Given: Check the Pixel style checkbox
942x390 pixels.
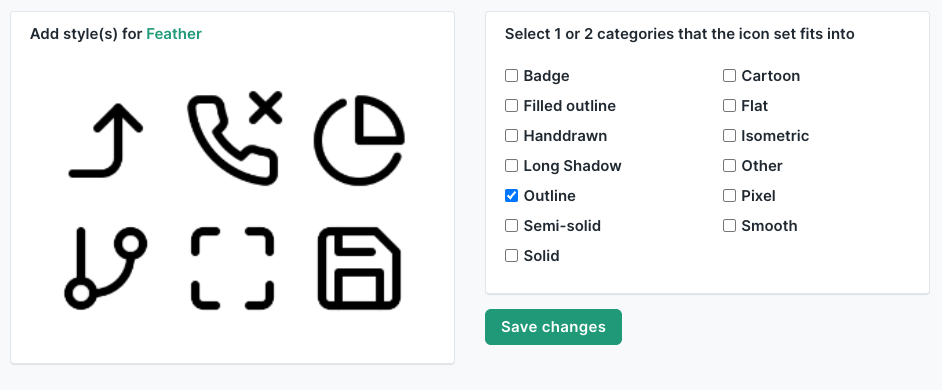Looking at the screenshot, I should [729, 196].
